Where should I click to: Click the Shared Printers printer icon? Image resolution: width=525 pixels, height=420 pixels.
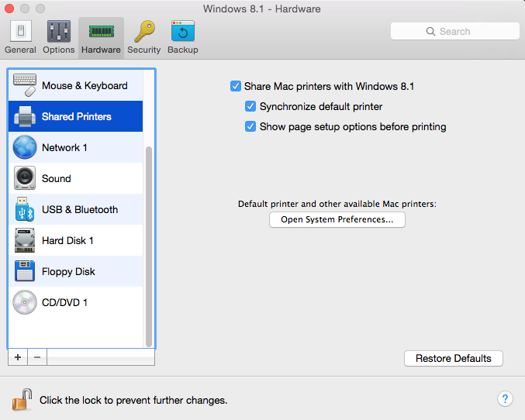click(25, 116)
